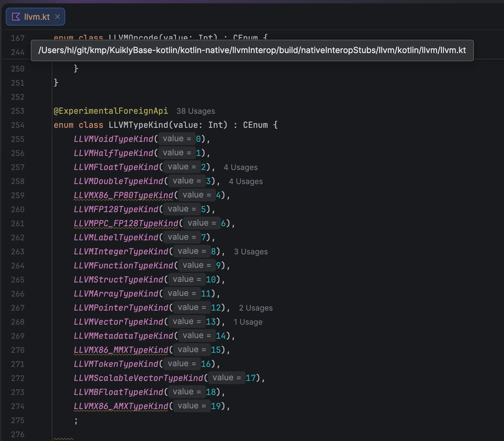Click the @ExperimentalForeignApi annotation
This screenshot has width=504, height=441.
pos(111,111)
